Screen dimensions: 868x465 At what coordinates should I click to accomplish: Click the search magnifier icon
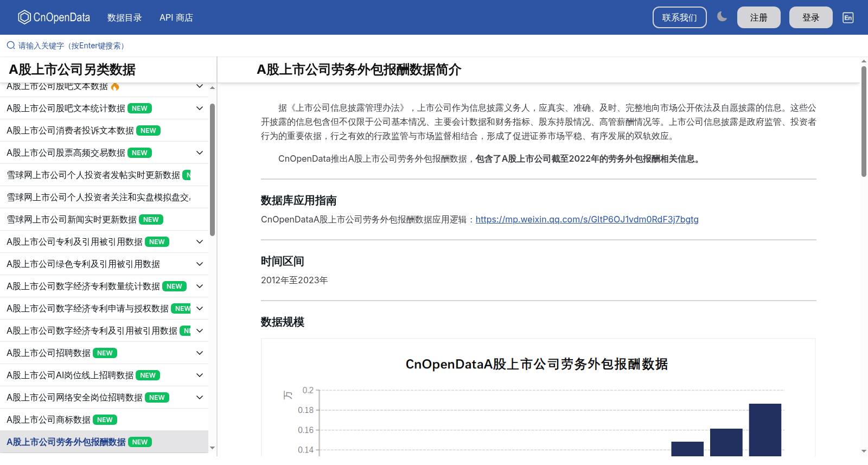[x=11, y=46]
